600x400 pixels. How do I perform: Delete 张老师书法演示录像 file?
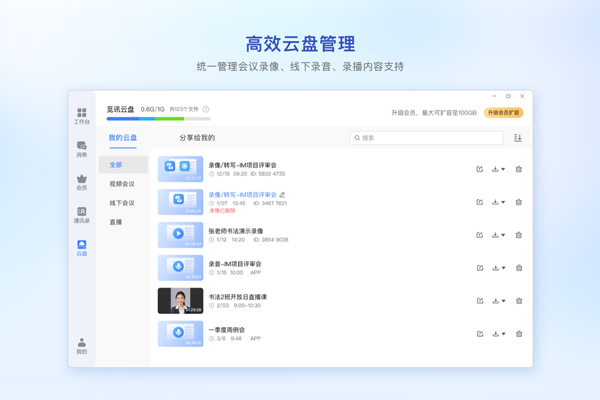click(519, 235)
